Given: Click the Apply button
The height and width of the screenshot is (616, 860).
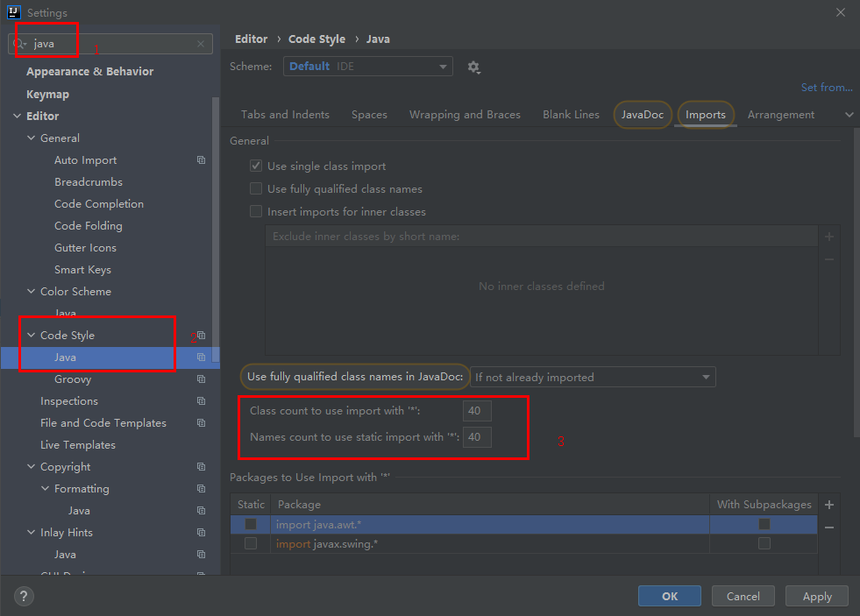Looking at the screenshot, I should [x=817, y=596].
